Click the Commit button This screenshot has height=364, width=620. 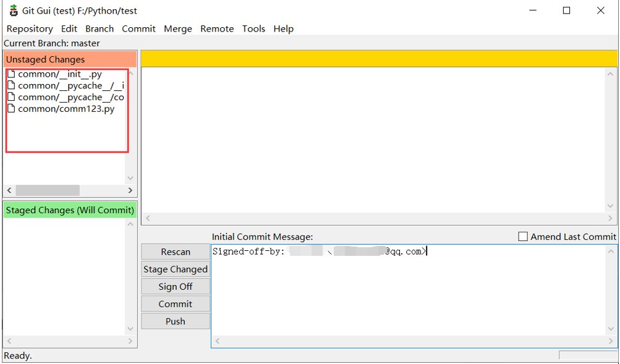[175, 304]
